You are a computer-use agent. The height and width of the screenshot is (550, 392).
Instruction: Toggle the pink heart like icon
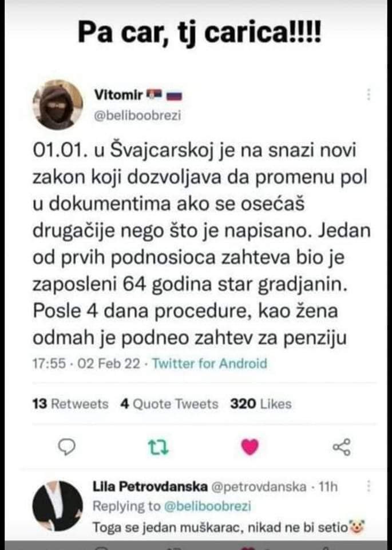pos(250,447)
